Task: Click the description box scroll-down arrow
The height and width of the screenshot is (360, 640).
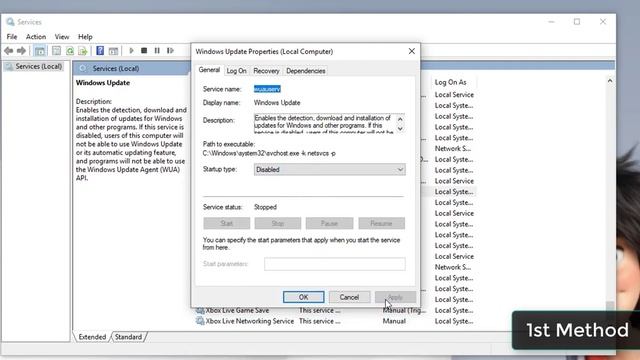Action: point(400,129)
